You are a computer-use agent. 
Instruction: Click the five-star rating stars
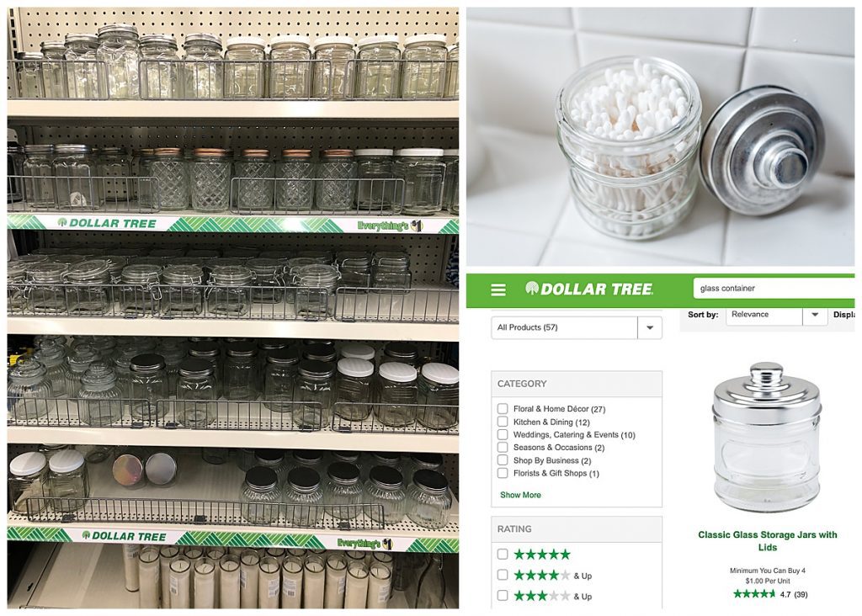pyautogui.click(x=542, y=554)
